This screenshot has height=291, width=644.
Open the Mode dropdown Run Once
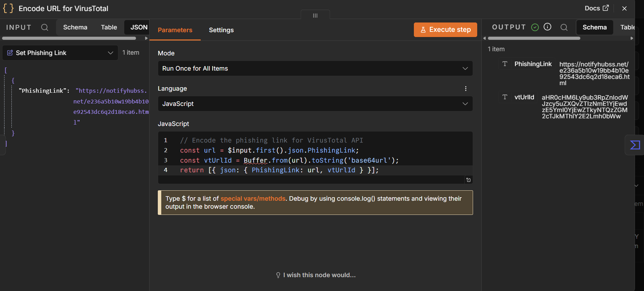(315, 69)
